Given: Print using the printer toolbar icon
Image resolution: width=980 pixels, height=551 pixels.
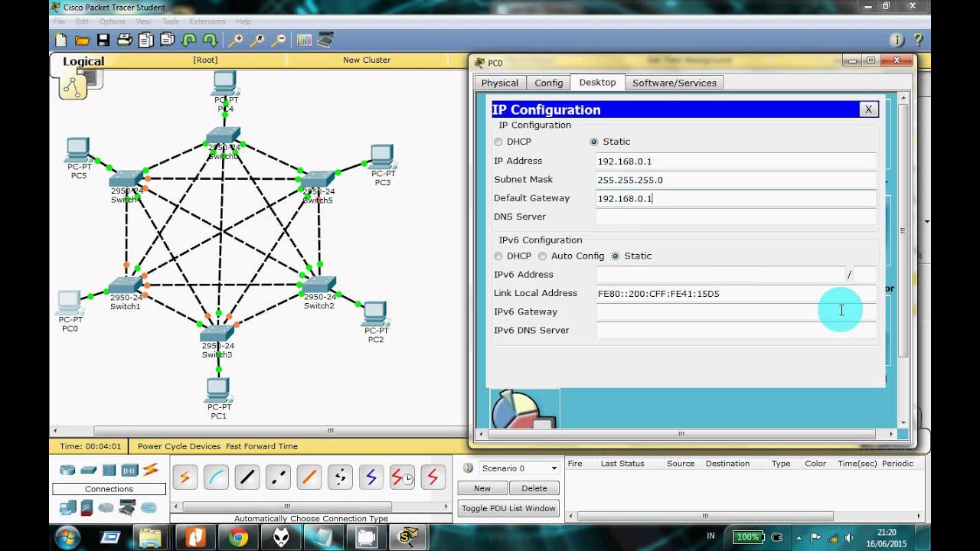Looking at the screenshot, I should pos(125,40).
